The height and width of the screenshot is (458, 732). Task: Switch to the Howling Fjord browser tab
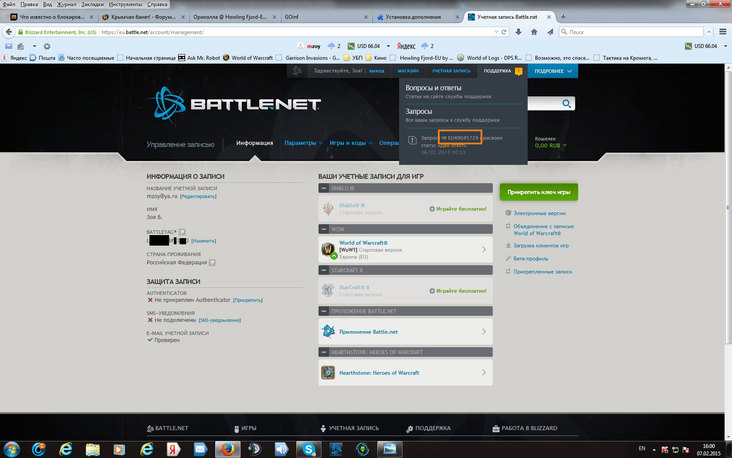tap(233, 17)
